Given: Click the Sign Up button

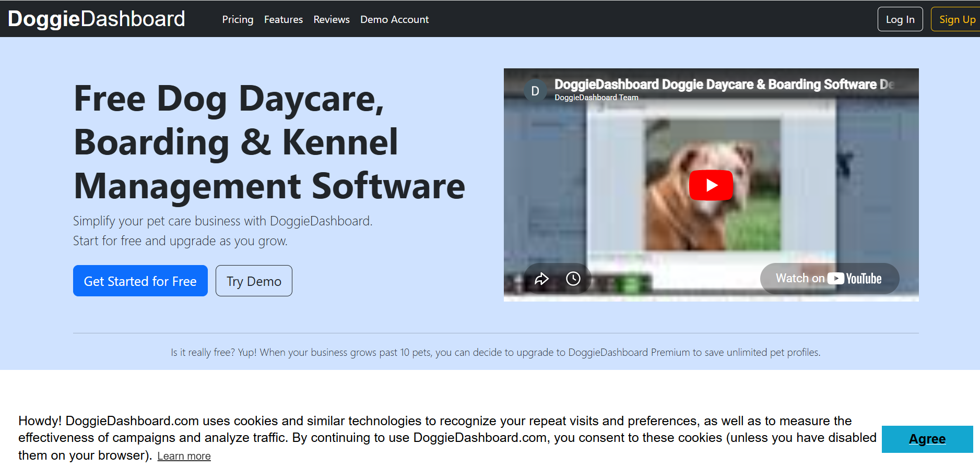Looking at the screenshot, I should click(957, 19).
